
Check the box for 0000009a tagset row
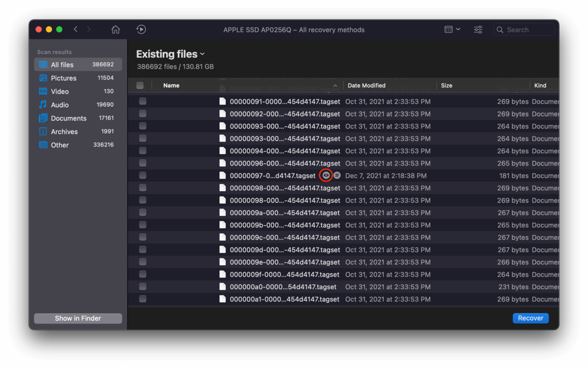coord(143,212)
